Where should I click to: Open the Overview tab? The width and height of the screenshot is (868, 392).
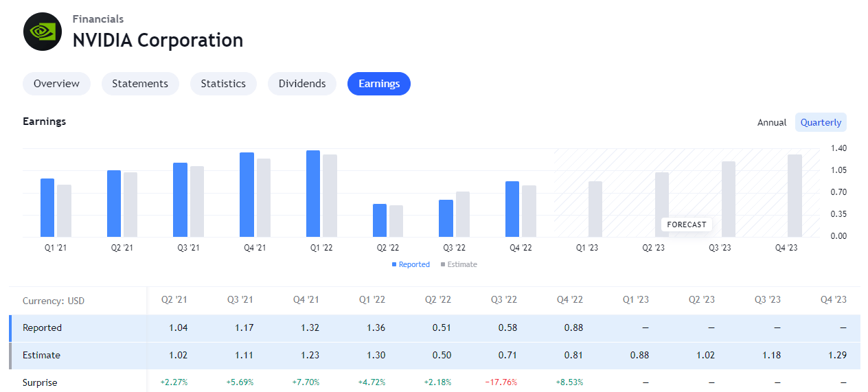[x=56, y=84]
